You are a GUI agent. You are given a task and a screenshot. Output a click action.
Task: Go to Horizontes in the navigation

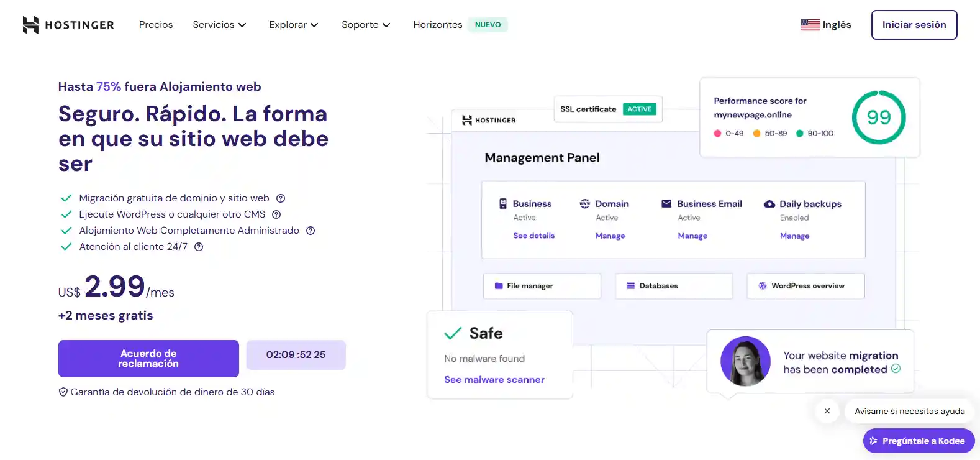pyautogui.click(x=438, y=25)
